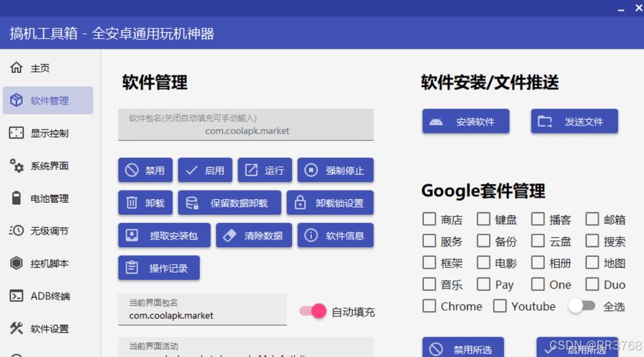Screen dimensions: 644x357
Task: Click the lock icon on 卸载锁设置
Action: point(301,203)
